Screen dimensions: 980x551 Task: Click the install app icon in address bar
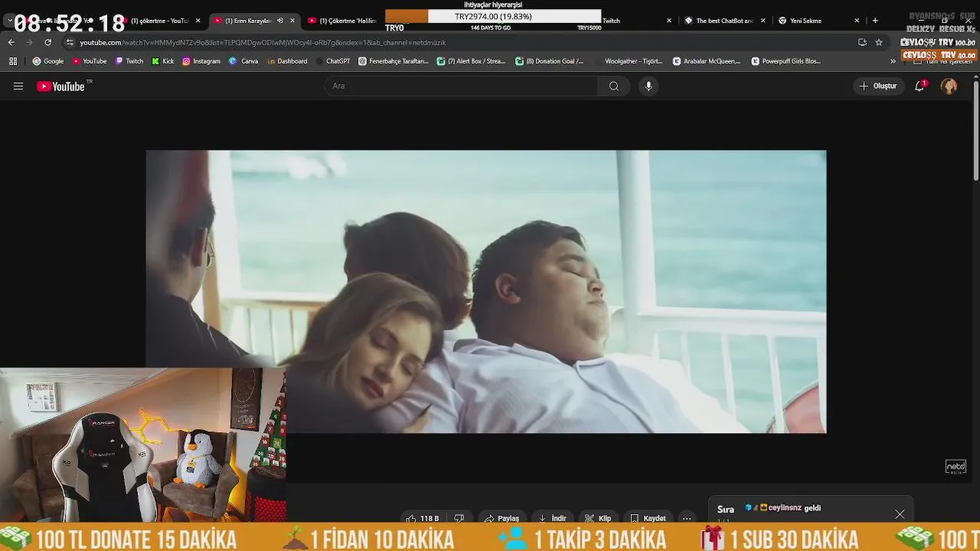pyautogui.click(x=862, y=42)
